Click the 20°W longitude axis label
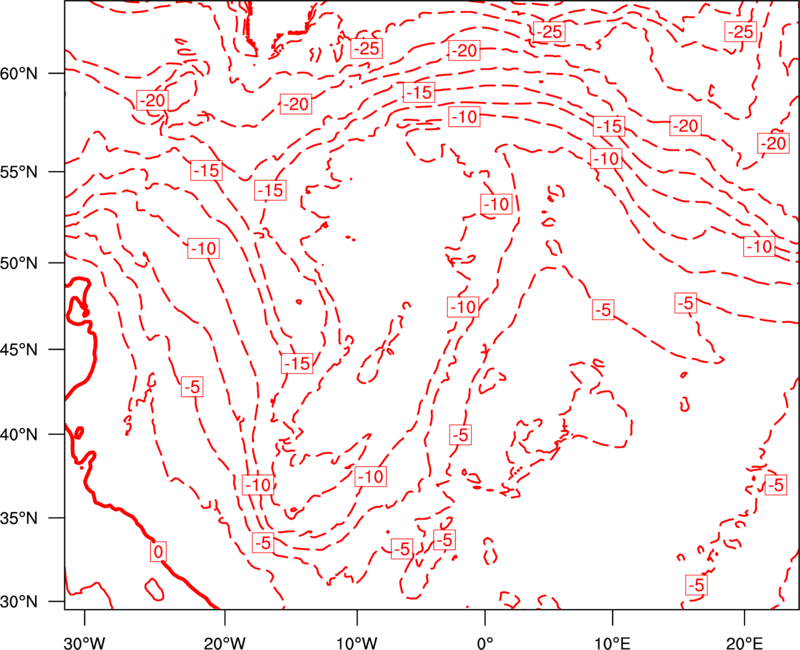The width and height of the screenshot is (800, 650). (225, 643)
